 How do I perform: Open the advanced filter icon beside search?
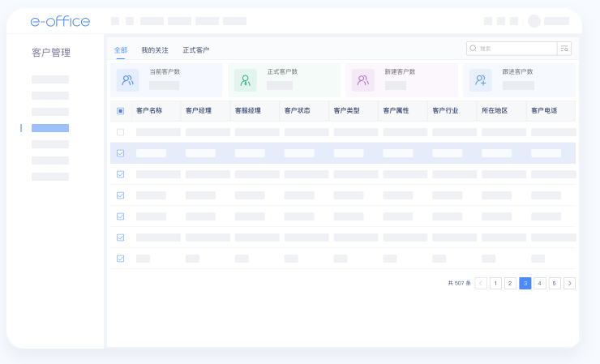tap(564, 49)
